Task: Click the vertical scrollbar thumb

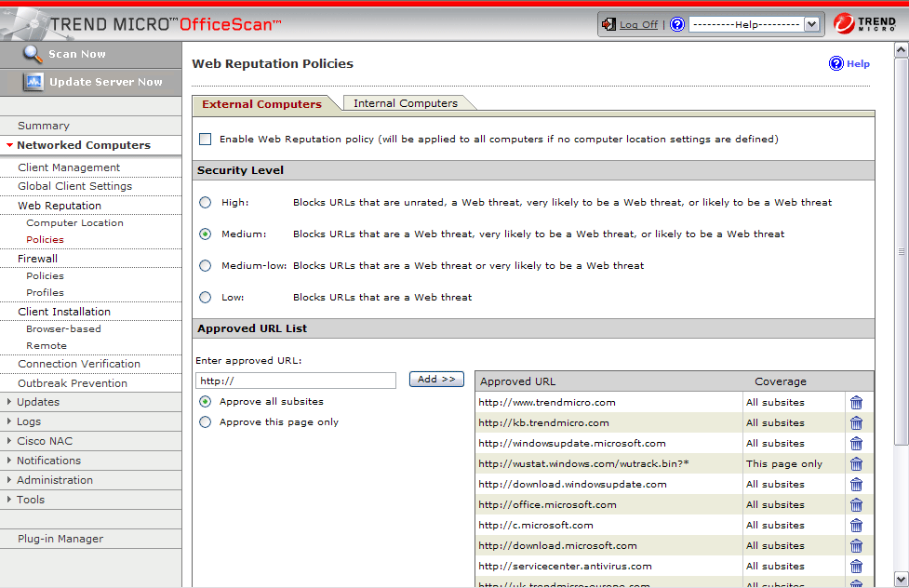Action: pos(901,252)
